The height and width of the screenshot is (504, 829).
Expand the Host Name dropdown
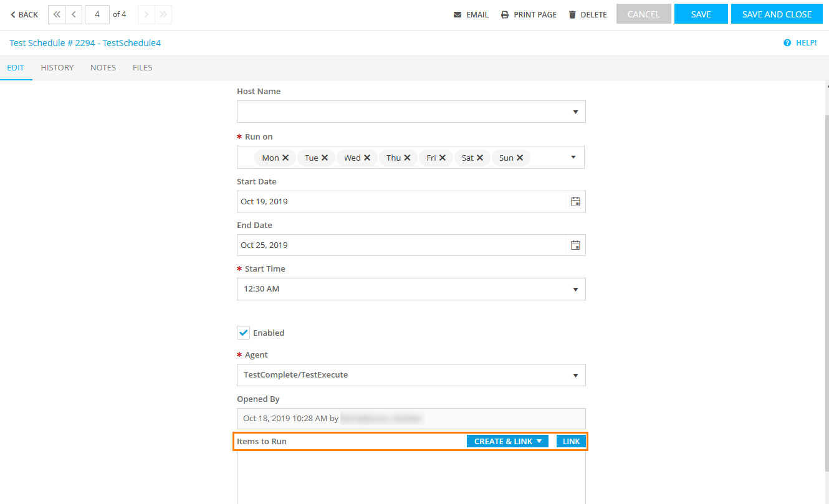575,112
